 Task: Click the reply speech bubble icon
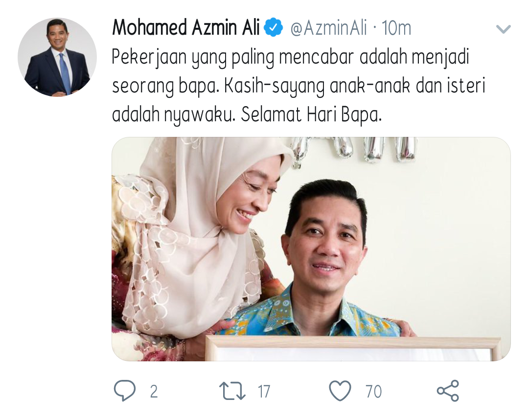pos(125,391)
